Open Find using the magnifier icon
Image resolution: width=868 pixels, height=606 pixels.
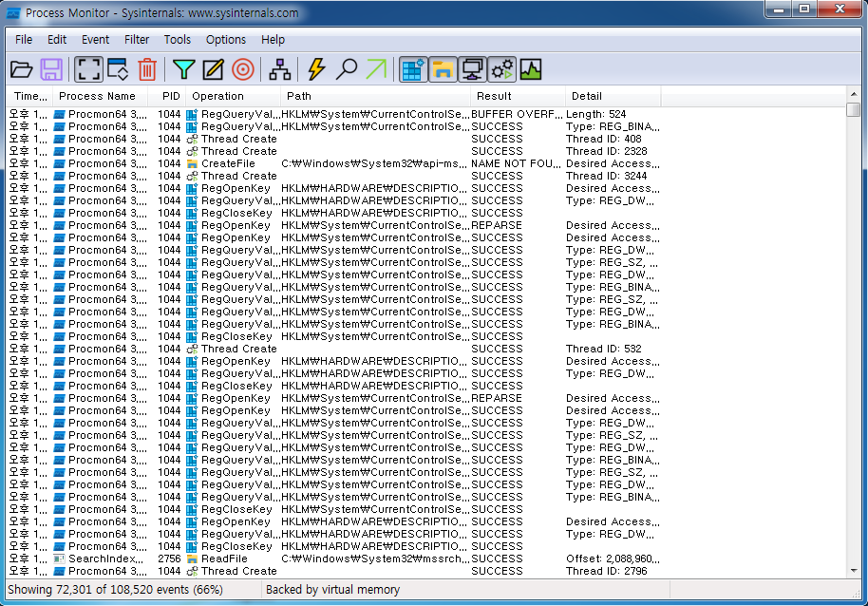347,69
